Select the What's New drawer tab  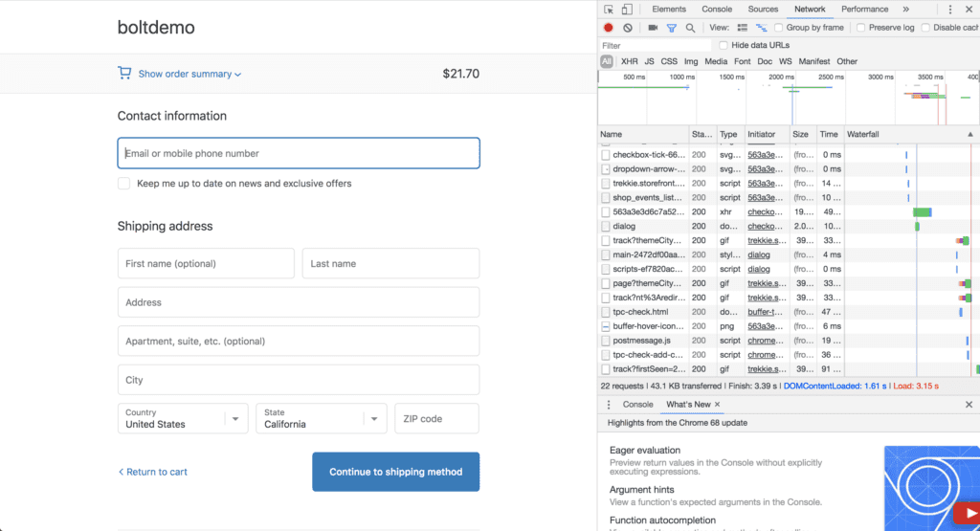pos(688,404)
